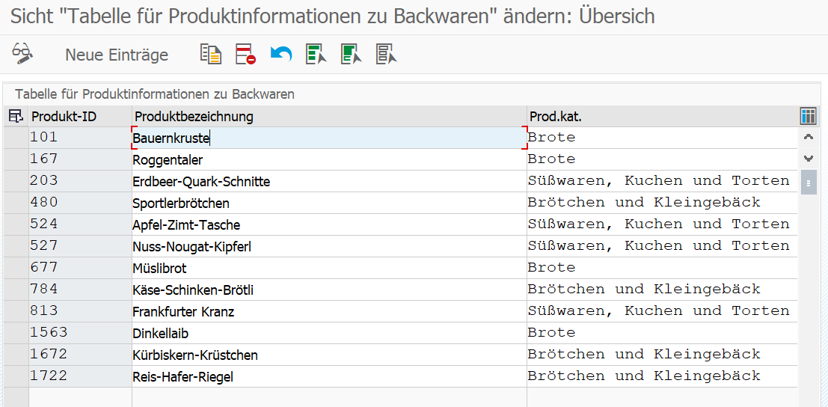The width and height of the screenshot is (828, 407).
Task: Click the vertical scrollbar thumb
Action: click(808, 182)
